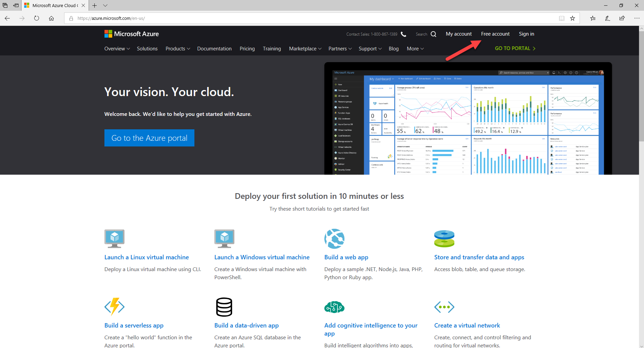Expand the Marketplace dropdown menu
Screen dimensions: 644x348
coord(305,49)
